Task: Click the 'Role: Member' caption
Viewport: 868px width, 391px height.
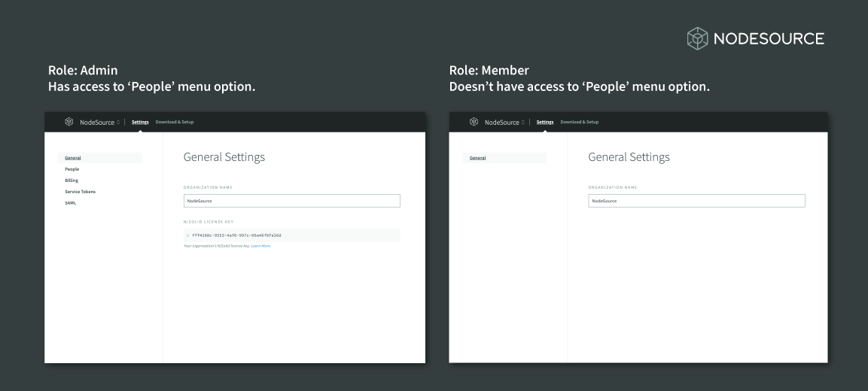Action: tap(489, 70)
